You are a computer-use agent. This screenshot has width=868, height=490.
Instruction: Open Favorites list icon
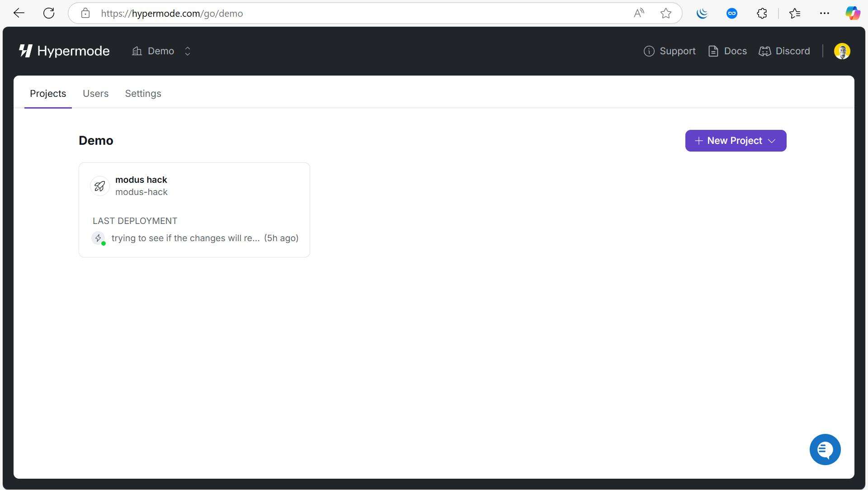pos(795,13)
